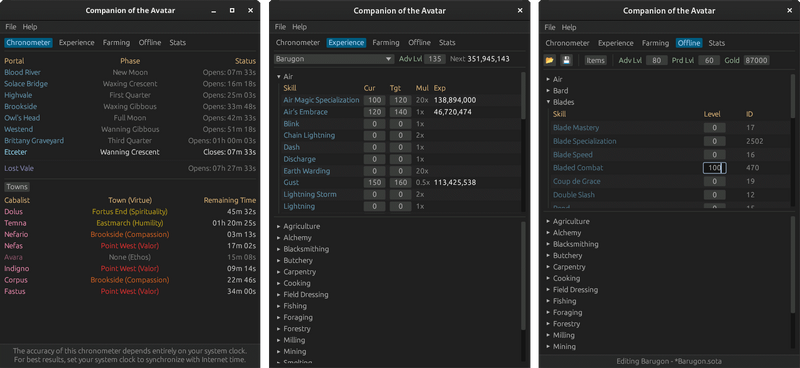Open File menu in the Experience window
Screen dimensions: 800x368
pos(280,27)
